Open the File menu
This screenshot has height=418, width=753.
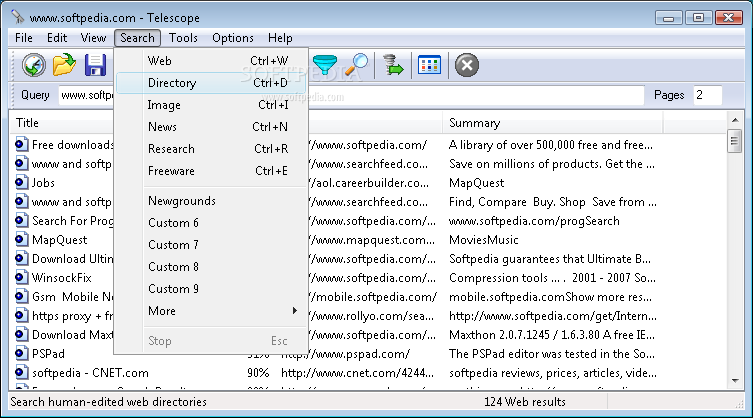pyautogui.click(x=24, y=37)
